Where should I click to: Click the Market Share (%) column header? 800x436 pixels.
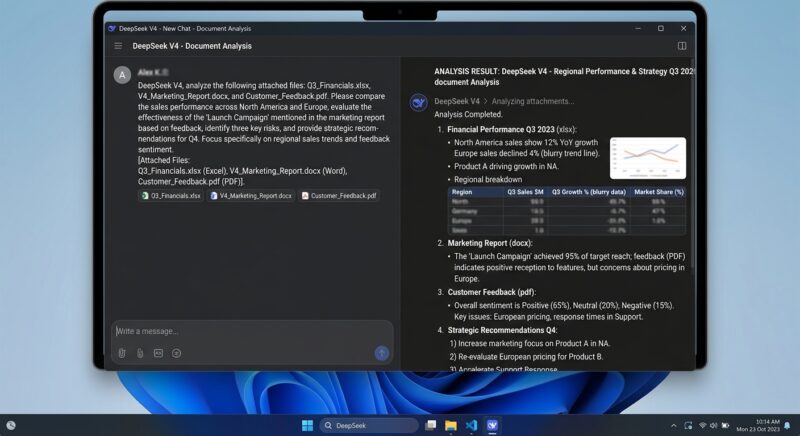(658, 192)
